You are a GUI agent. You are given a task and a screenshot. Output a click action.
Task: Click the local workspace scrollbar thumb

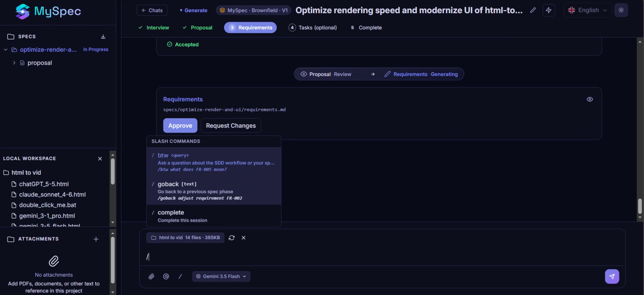click(113, 172)
